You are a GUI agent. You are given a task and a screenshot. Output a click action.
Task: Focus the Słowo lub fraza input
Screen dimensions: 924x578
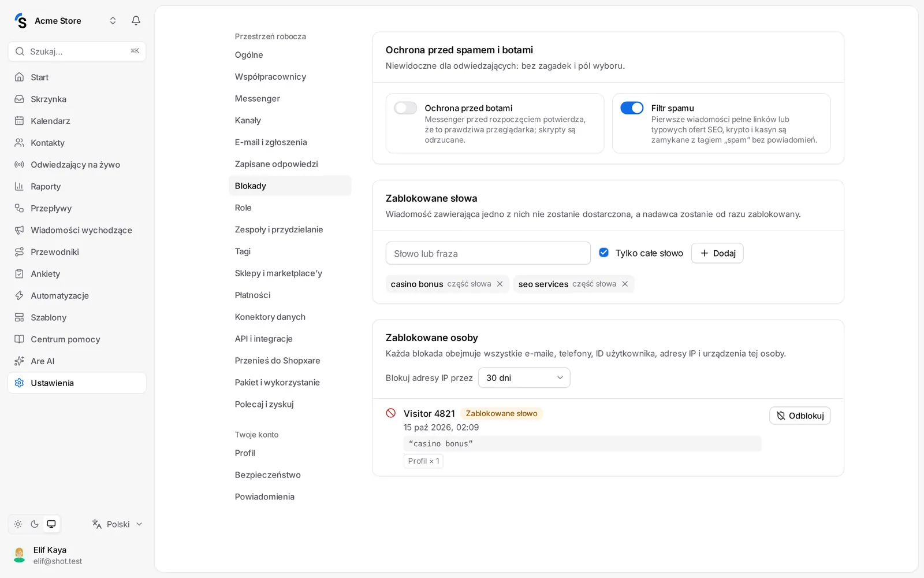(x=488, y=253)
